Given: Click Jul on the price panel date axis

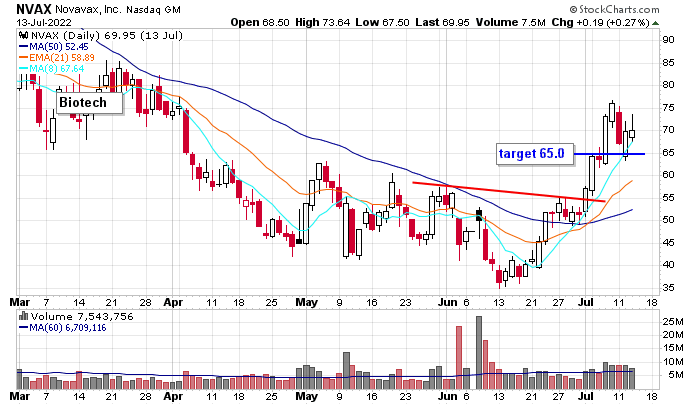Looking at the screenshot, I should click(x=586, y=302).
